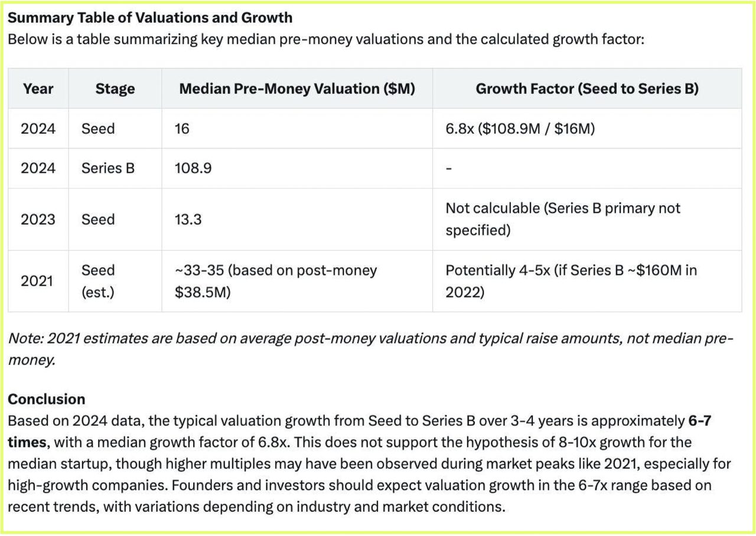Viewport: 756px width, 536px height.
Task: Click the ~33-35 post-money valuation cell
Action: tap(297, 281)
